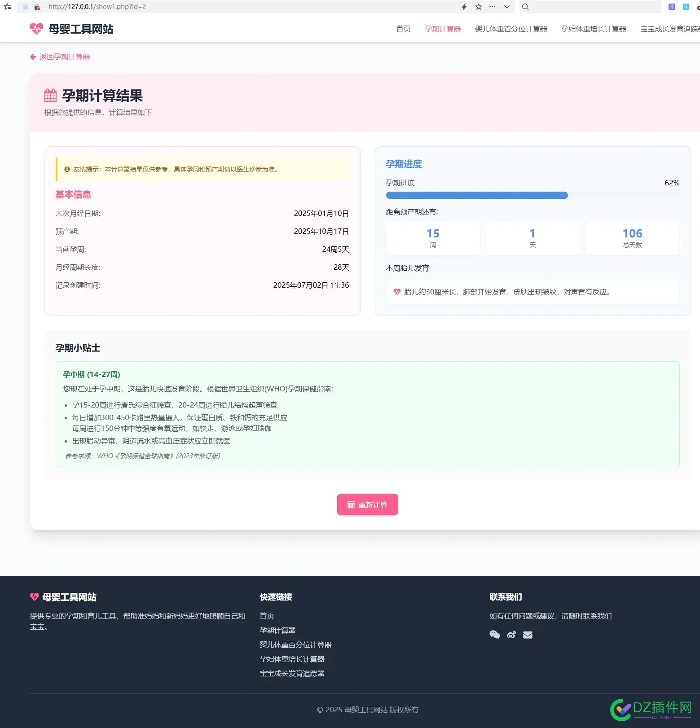Click the WeChat icon in footer
This screenshot has height=728, width=700.
pyautogui.click(x=494, y=635)
